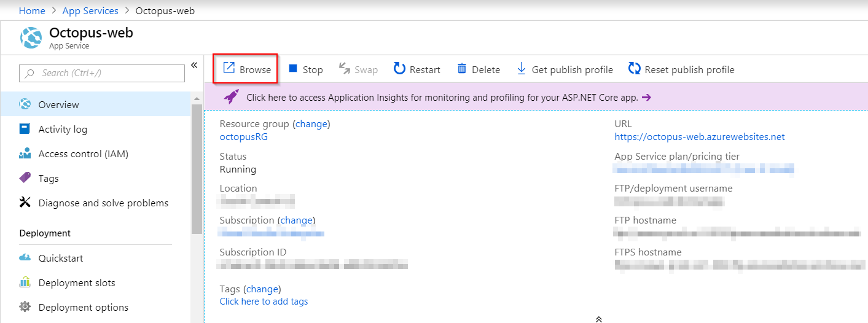
Task: Click change next to Subscription
Action: [297, 220]
